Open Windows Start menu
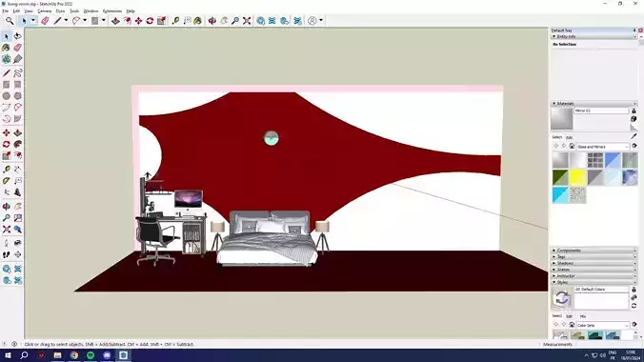Screen dimensions: 644x362 (x=8, y=355)
